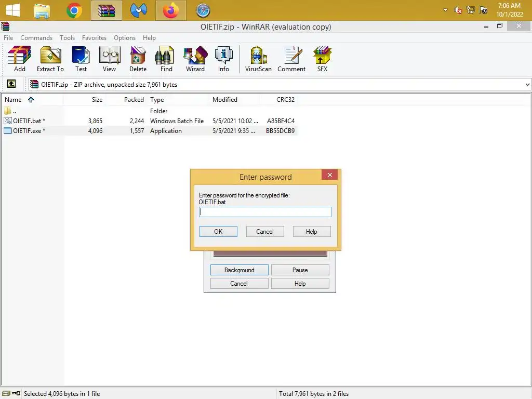
Task: Click 'Selected 4,096 bytes in 1 file' status
Action: 62,394
